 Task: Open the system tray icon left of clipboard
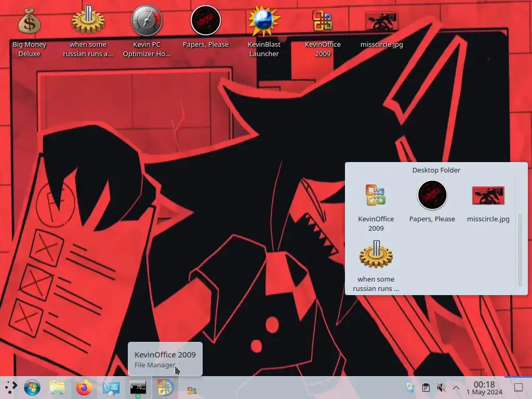pyautogui.click(x=410, y=387)
